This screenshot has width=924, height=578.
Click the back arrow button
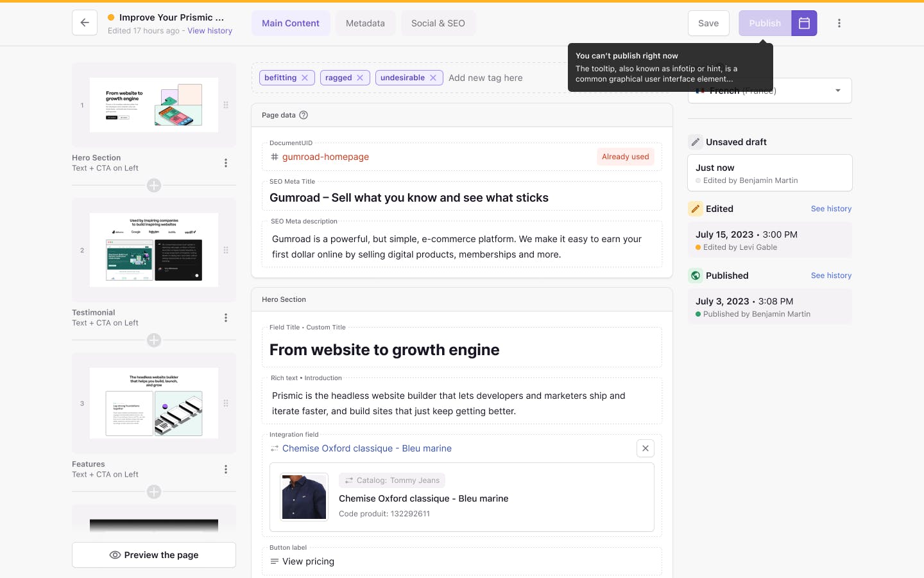click(x=85, y=23)
